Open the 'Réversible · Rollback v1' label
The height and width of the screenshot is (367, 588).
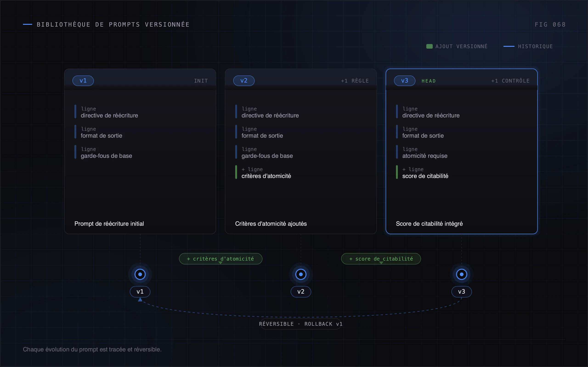click(301, 324)
